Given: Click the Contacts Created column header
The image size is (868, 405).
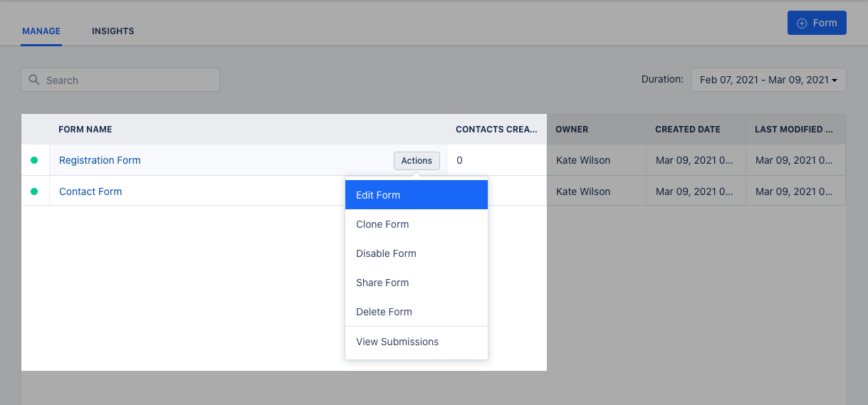Looking at the screenshot, I should tap(496, 130).
